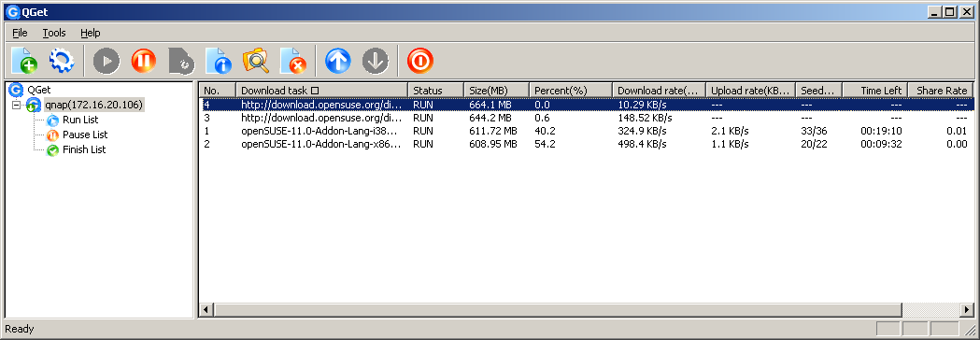Sort by Download rate column header
The width and height of the screenshot is (980, 340).
659,91
